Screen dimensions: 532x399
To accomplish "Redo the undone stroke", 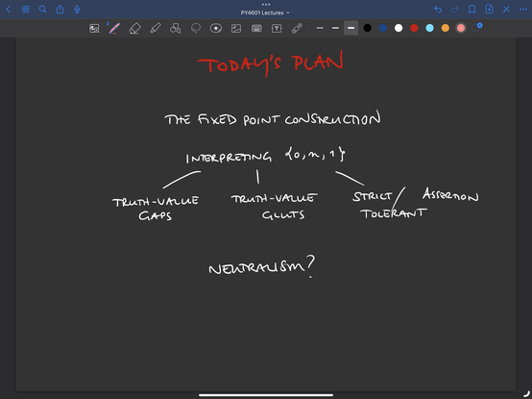I will coord(454,10).
